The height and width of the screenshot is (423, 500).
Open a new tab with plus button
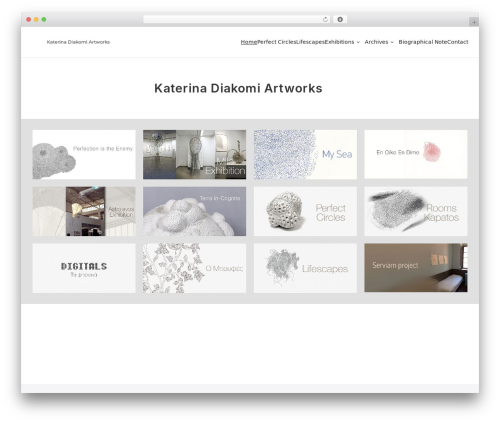coord(474,22)
